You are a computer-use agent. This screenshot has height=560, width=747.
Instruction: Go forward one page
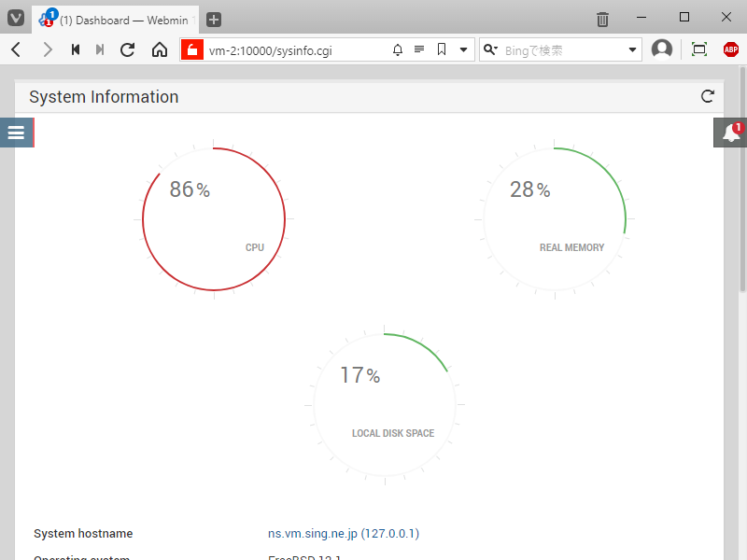(x=47, y=49)
